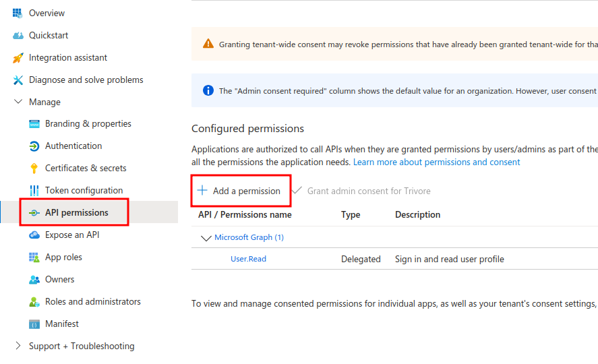Click the Branding & properties icon
This screenshot has height=364, width=598.
coord(34,124)
